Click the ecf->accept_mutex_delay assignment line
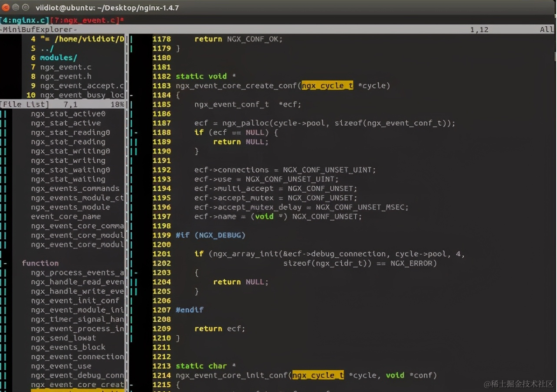557x392 pixels. click(x=302, y=207)
